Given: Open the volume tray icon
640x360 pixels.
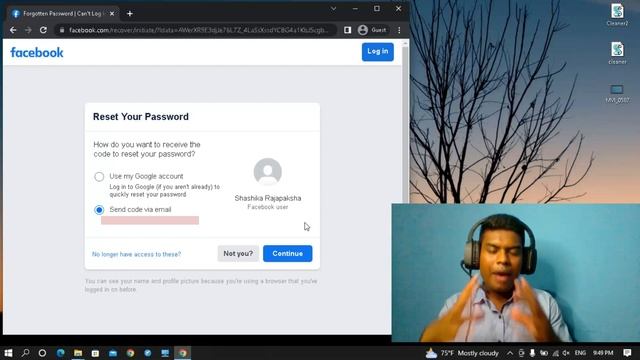Looking at the screenshot, I should click(x=566, y=353).
